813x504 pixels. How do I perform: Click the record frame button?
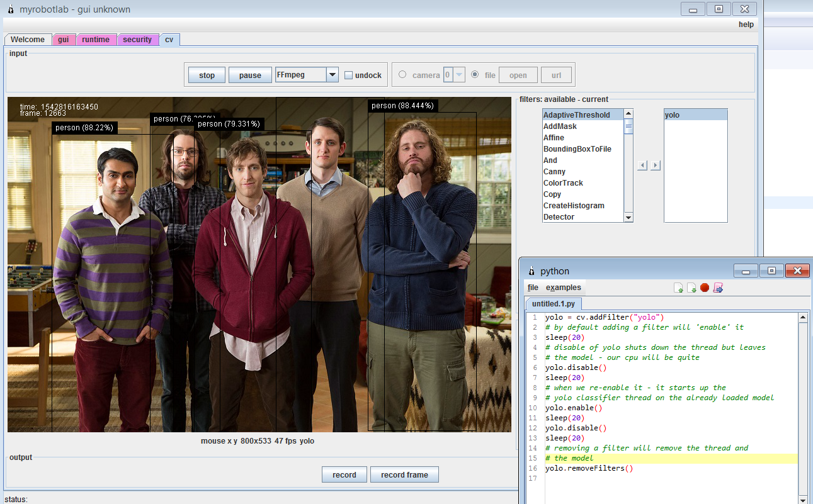404,475
